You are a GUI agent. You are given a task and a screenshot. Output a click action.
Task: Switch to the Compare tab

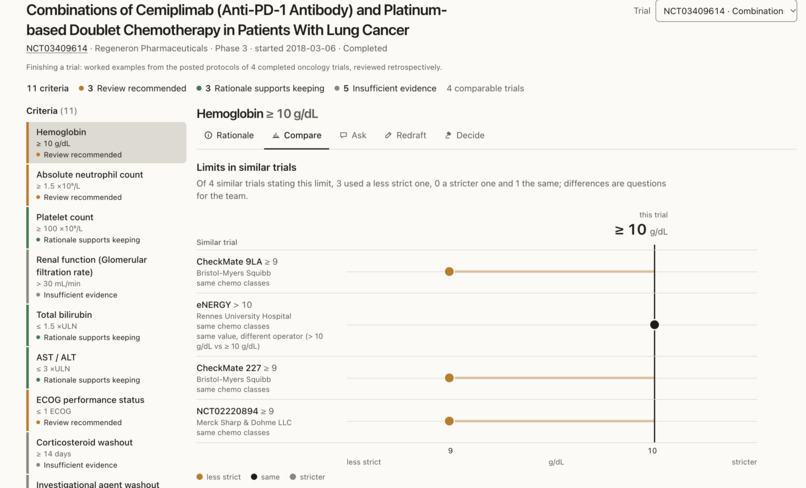[x=297, y=135]
